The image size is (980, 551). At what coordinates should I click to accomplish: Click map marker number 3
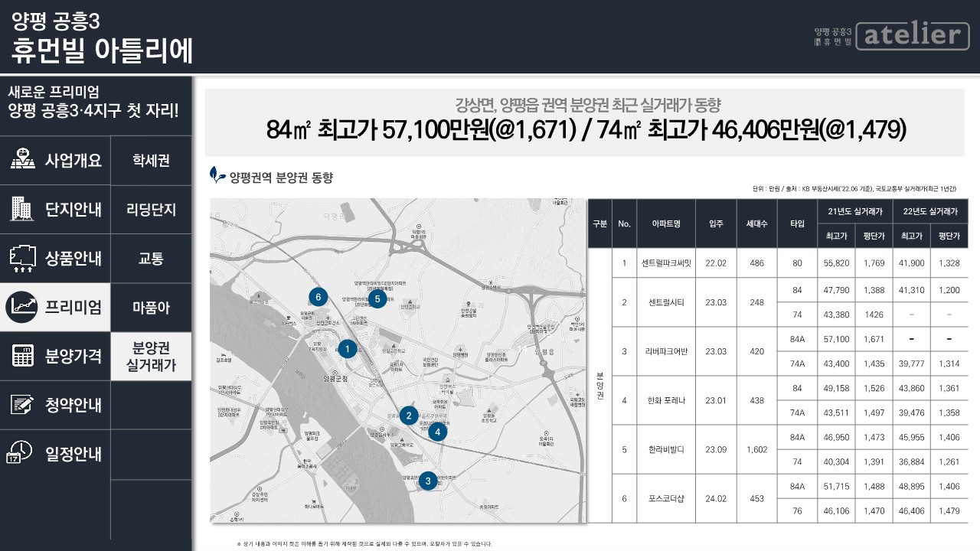427,481
